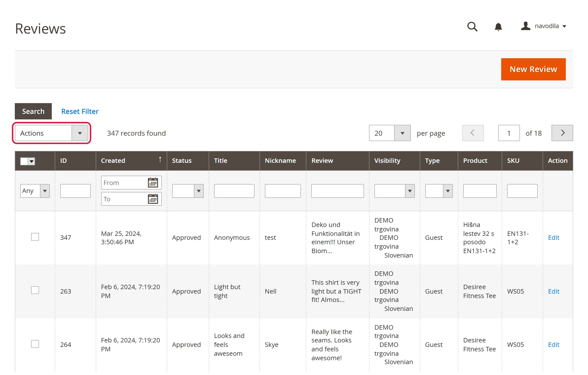The width and height of the screenshot is (588, 375).
Task: Click the Search button
Action: (x=33, y=111)
